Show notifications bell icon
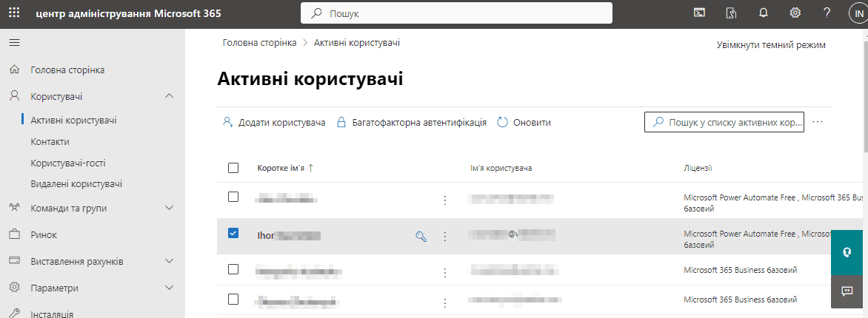Image resolution: width=868 pixels, height=318 pixels. (x=764, y=12)
